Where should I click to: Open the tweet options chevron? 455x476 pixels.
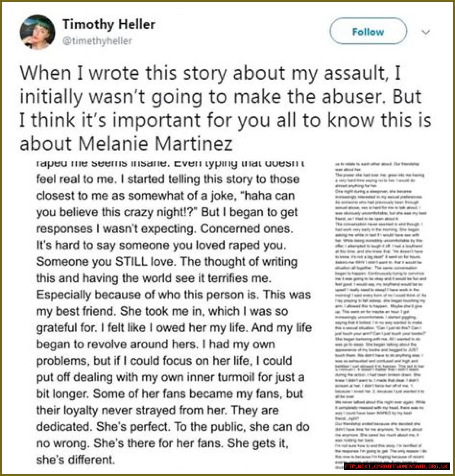425,32
